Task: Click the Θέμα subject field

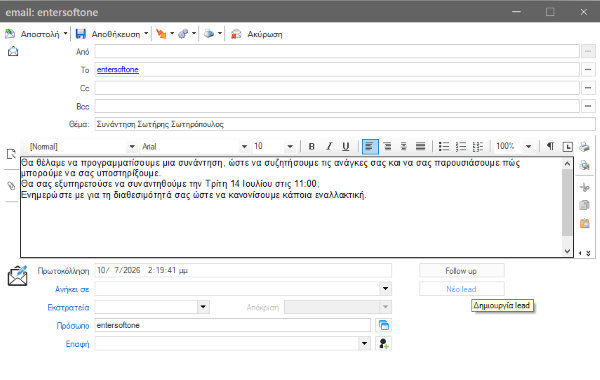Action: click(345, 124)
